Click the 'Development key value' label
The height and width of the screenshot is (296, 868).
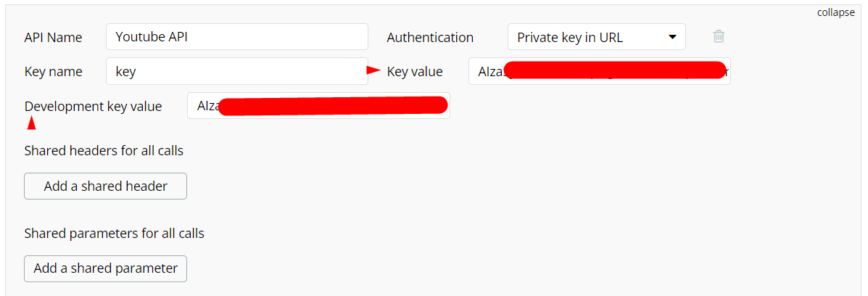(x=93, y=106)
